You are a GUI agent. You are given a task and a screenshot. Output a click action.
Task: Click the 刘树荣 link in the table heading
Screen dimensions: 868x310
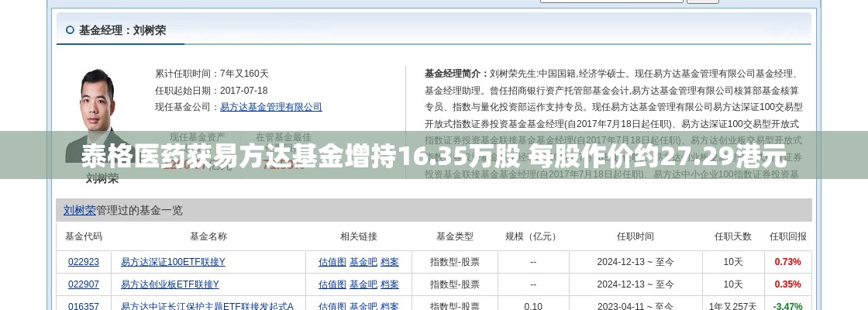pyautogui.click(x=79, y=210)
